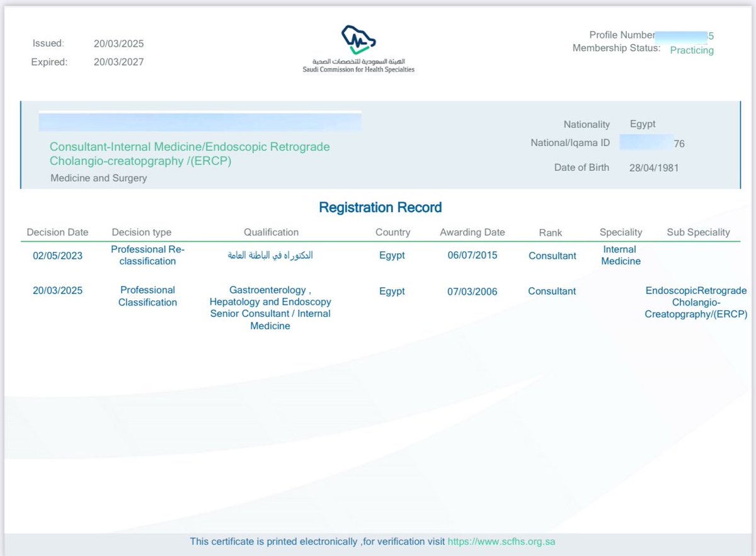Select the Rank column header
Viewport: 756px width, 556px height.
click(550, 232)
